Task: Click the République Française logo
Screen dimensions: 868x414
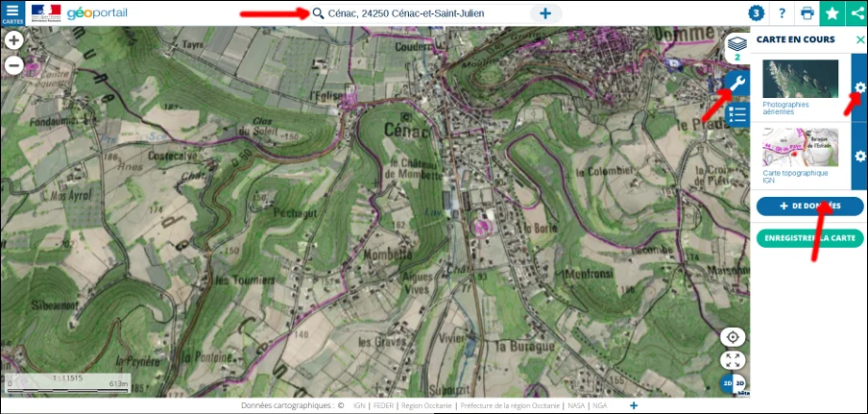Action: [x=46, y=13]
